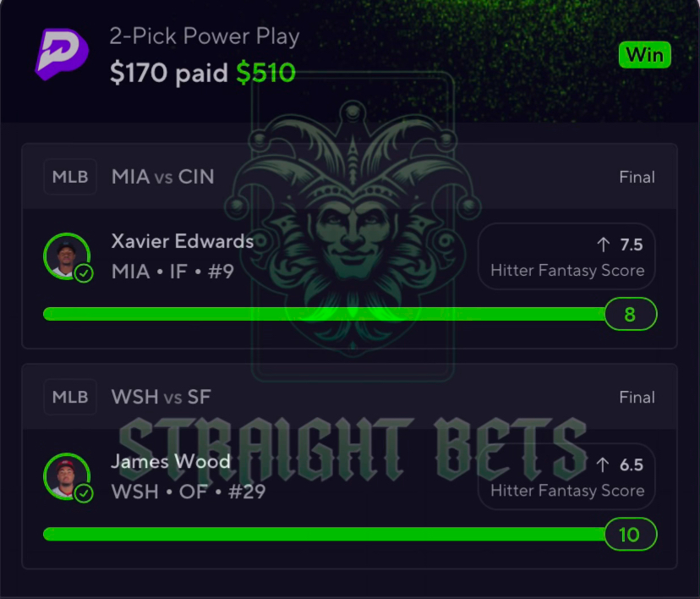
Task: Click the Xavier Edwards player name
Action: pos(182,241)
